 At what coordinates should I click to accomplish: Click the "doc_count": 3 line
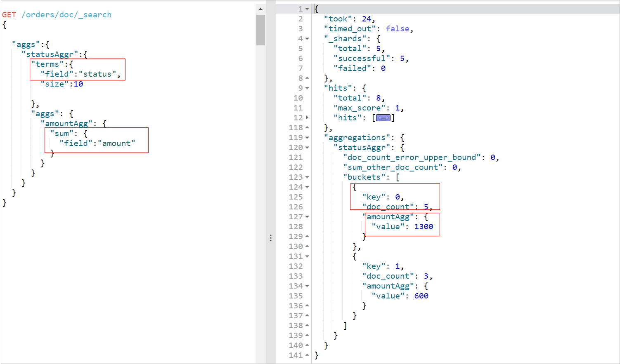(397, 276)
